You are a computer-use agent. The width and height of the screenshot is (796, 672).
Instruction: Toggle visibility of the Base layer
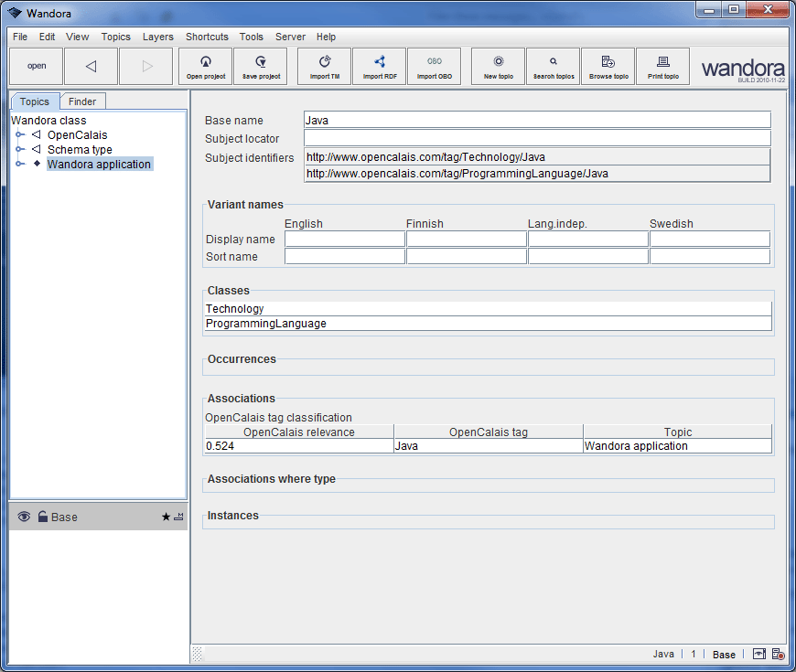23,517
